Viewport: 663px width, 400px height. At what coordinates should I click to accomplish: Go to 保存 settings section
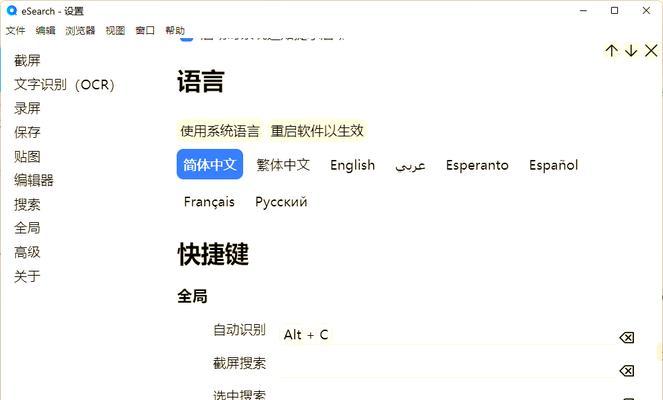(27, 132)
